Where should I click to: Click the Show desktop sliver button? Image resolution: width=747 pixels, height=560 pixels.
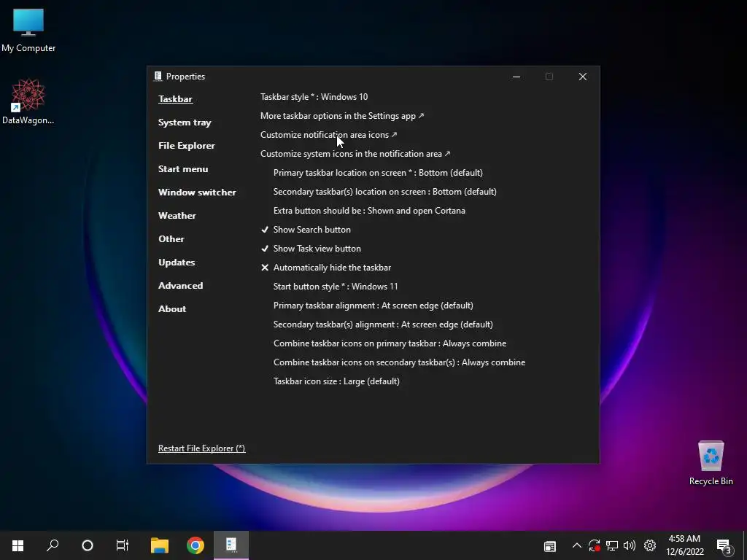pos(745,545)
